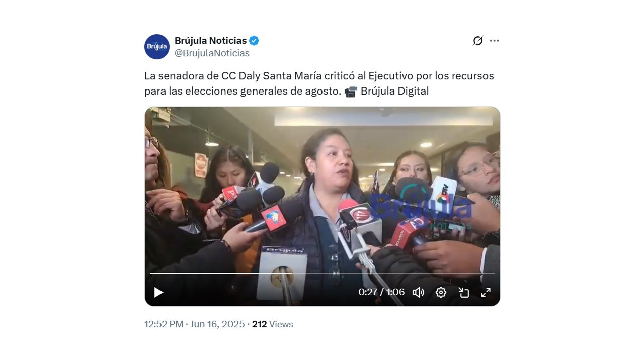Open video settings gear
644x362 pixels.
click(x=441, y=292)
